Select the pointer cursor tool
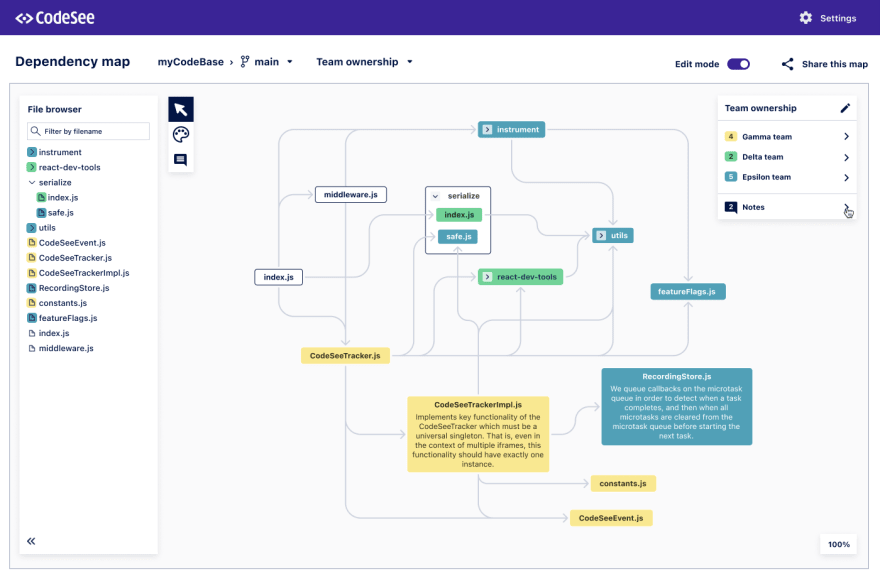The width and height of the screenshot is (880, 576). pyautogui.click(x=181, y=110)
